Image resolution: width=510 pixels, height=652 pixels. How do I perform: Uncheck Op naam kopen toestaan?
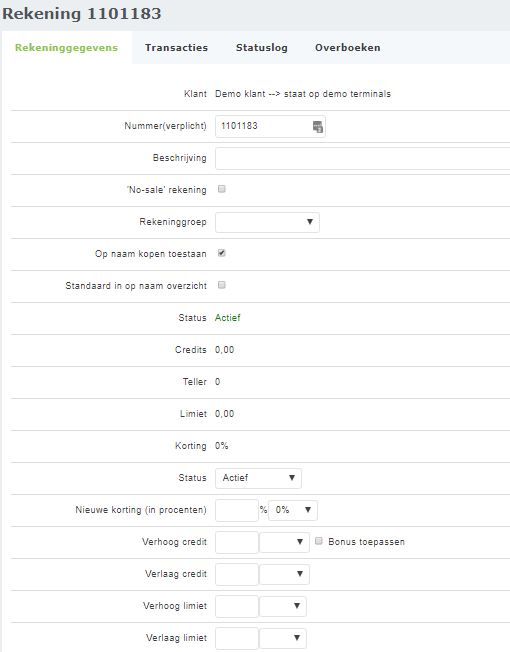point(222,253)
